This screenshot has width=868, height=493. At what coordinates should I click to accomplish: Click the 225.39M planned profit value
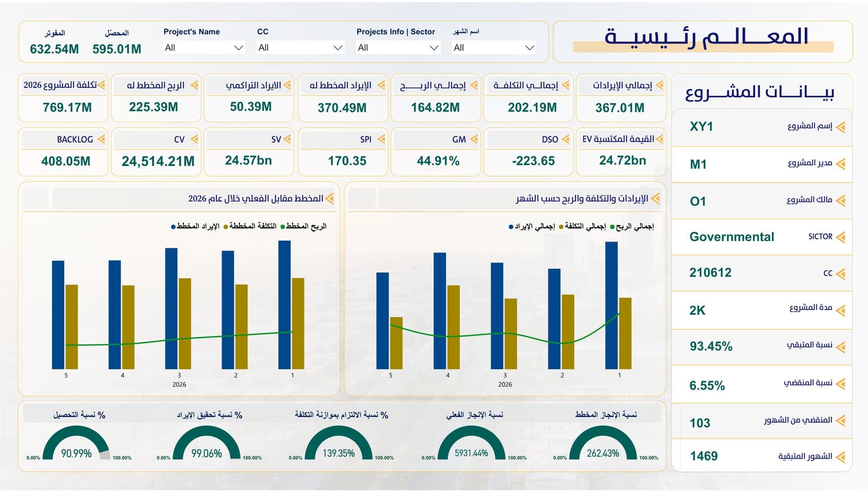point(154,107)
